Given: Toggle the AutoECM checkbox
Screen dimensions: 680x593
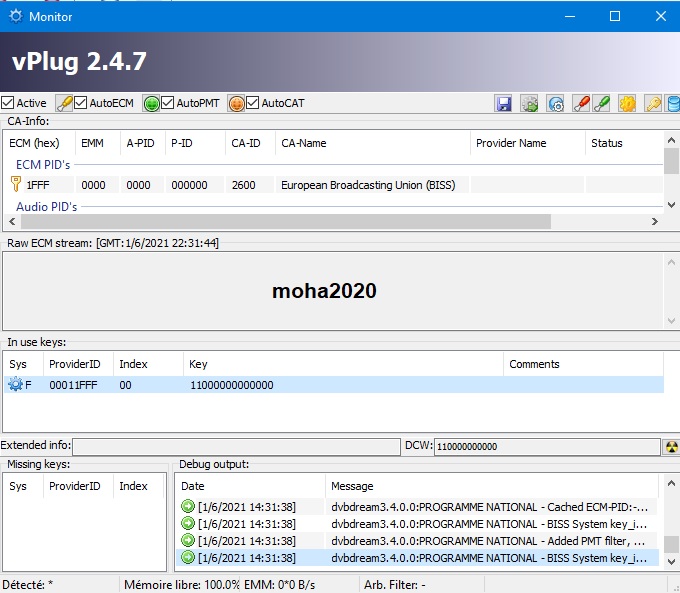Looking at the screenshot, I should point(81,103).
